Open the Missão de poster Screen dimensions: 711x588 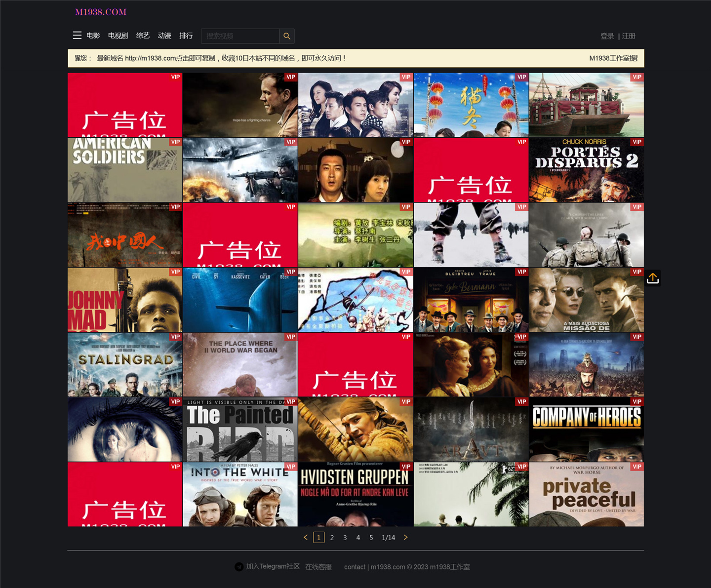[587, 300]
